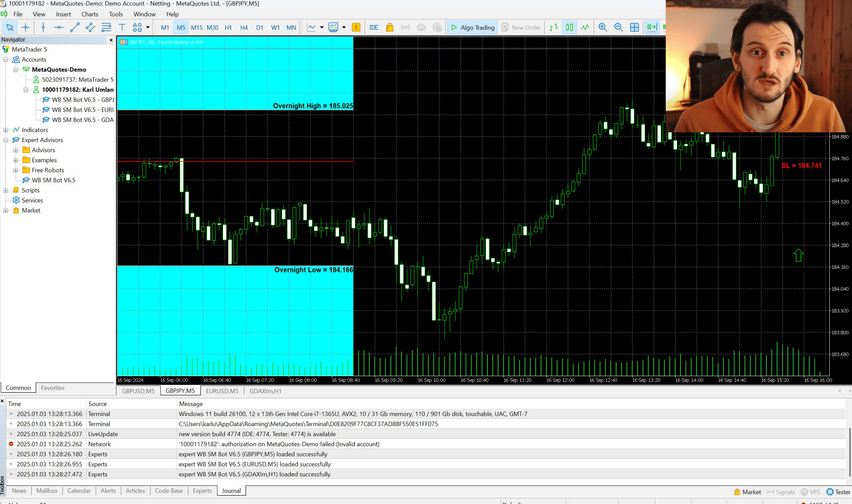Switch chart to candlesticks

(569, 28)
